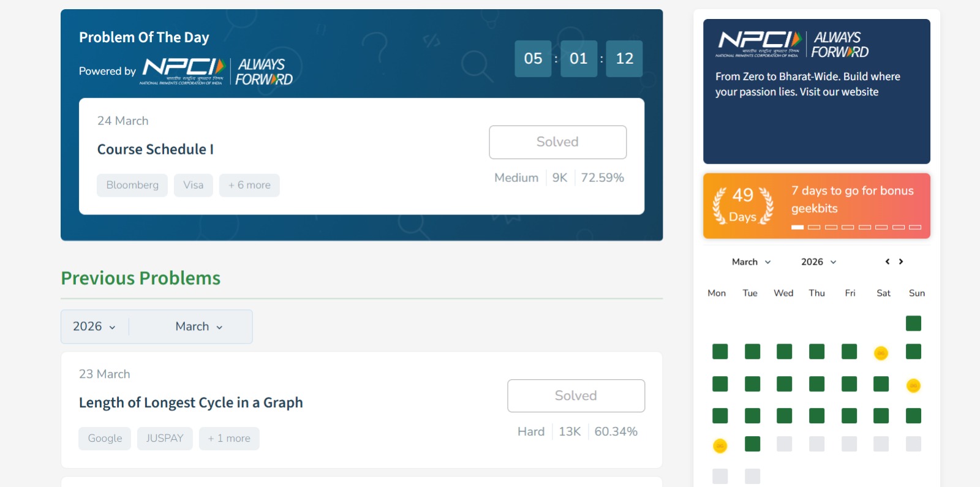This screenshot has width=980, height=487.
Task: Open the NPCI 'Visit our website' ad card
Action: (816, 91)
